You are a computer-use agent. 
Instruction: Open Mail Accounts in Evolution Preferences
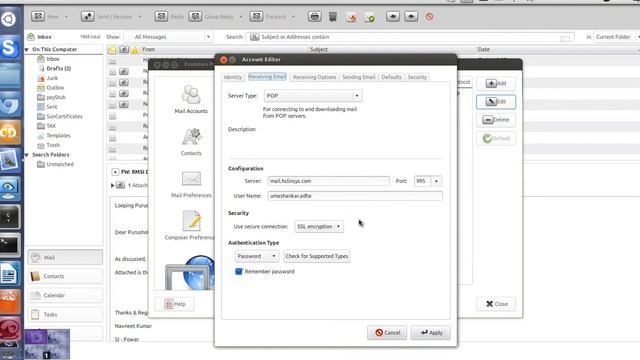tap(191, 99)
